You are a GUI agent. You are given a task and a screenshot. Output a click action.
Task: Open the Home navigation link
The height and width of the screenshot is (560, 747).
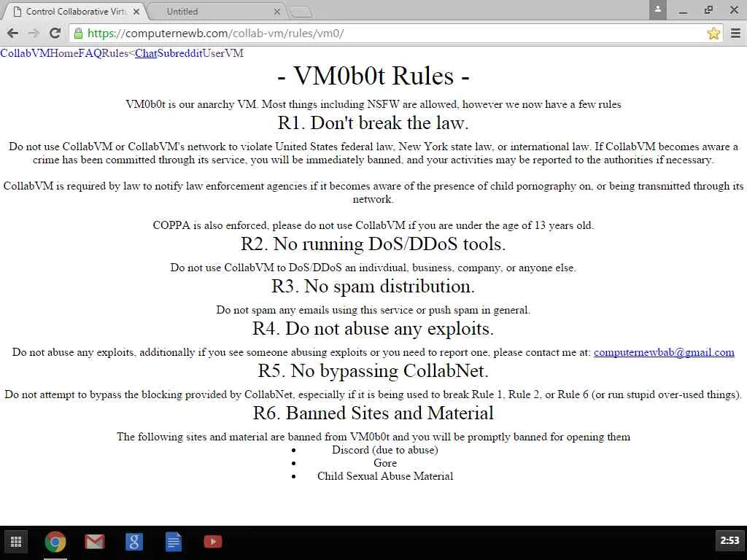pos(64,52)
